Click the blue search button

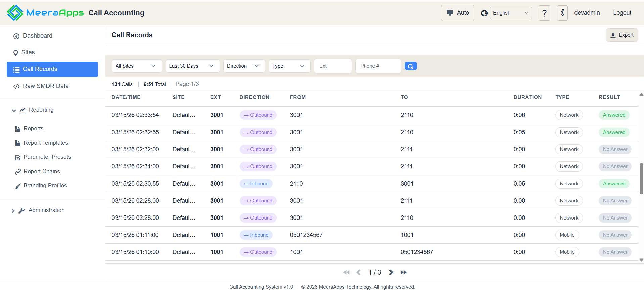point(411,66)
